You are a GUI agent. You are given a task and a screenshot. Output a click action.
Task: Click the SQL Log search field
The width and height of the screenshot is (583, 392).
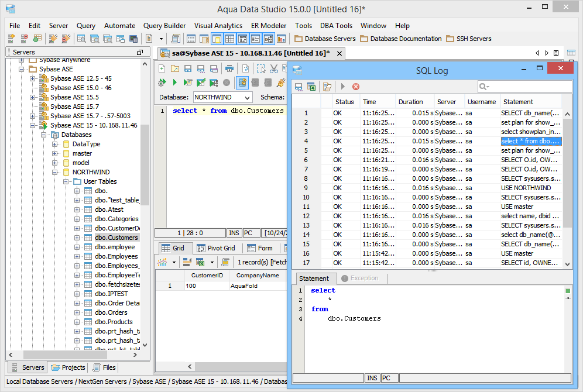525,87
